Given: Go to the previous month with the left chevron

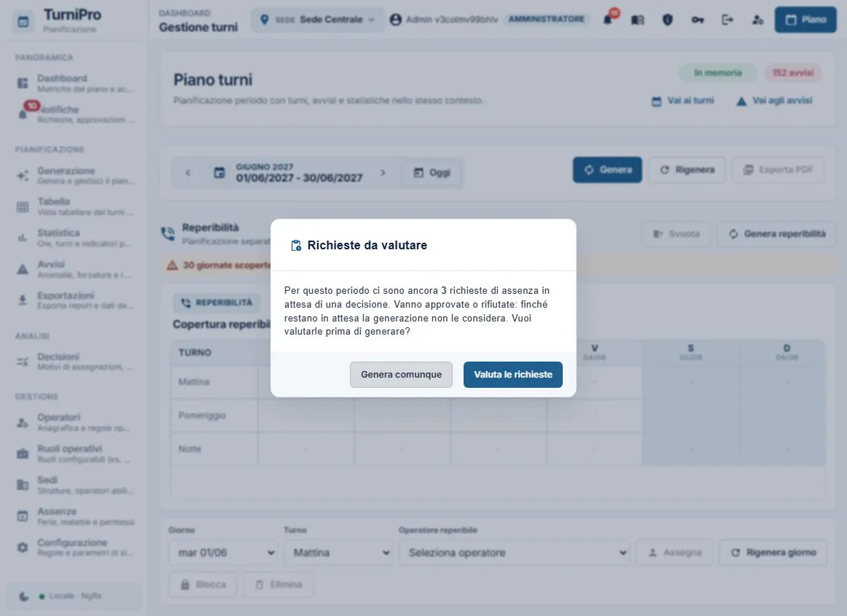Looking at the screenshot, I should coord(188,173).
